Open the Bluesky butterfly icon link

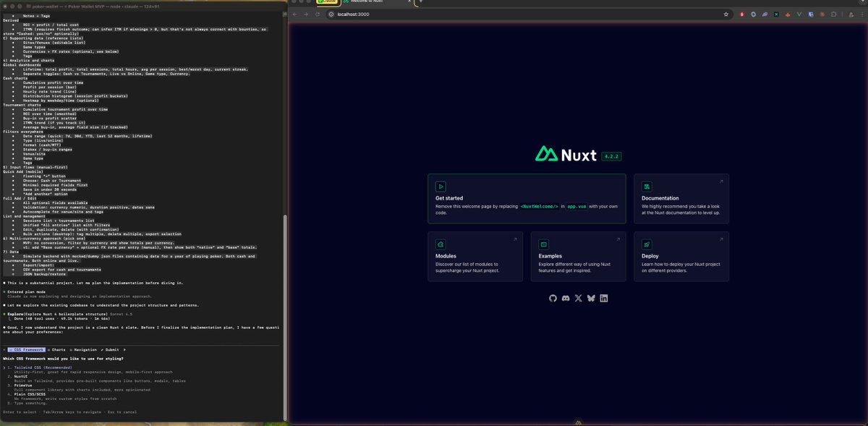tap(591, 299)
